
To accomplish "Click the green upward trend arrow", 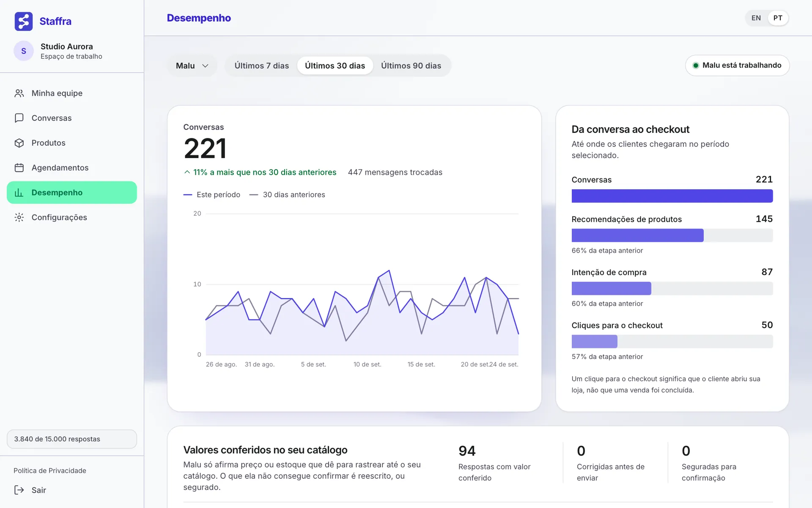I will 187,172.
